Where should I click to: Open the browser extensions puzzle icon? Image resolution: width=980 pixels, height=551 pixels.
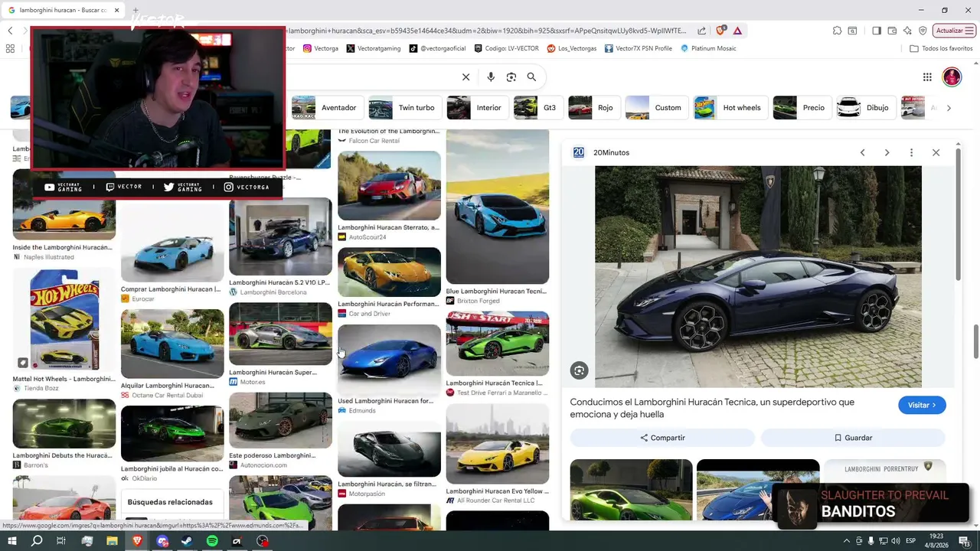(x=837, y=31)
